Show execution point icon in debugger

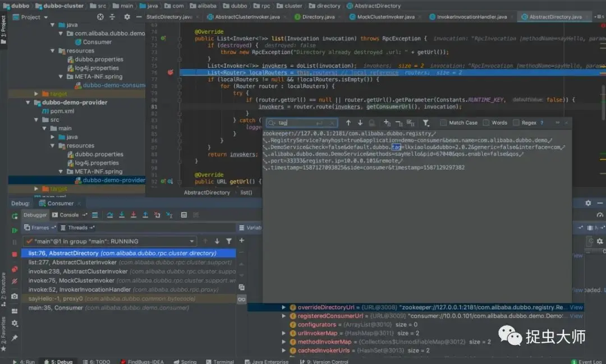coord(95,215)
